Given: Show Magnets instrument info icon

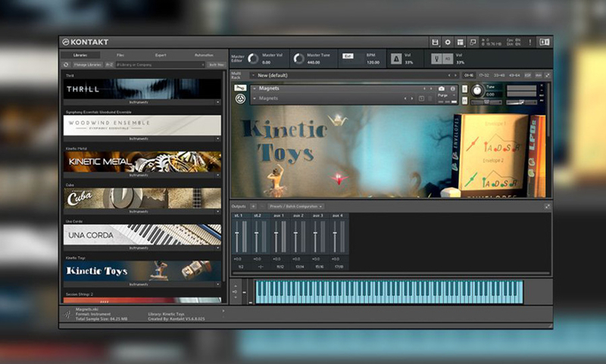Looking at the screenshot, I should (452, 89).
